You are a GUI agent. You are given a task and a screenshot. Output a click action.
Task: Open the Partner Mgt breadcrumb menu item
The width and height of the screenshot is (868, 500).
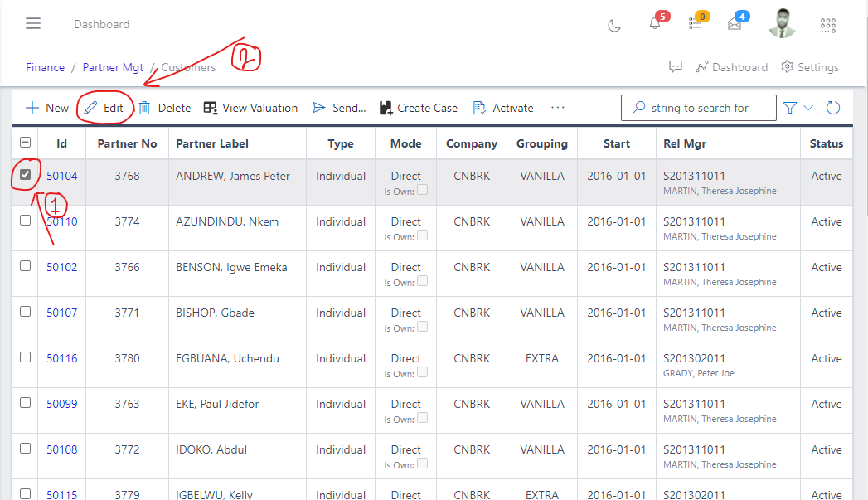coord(113,66)
